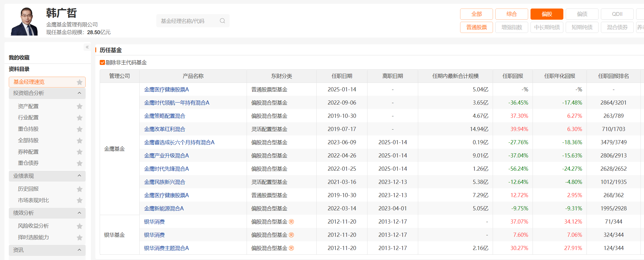Open the 金鹰时代领航一年持有混合A fund link
Viewport: 644px width, 260px height.
tap(177, 103)
